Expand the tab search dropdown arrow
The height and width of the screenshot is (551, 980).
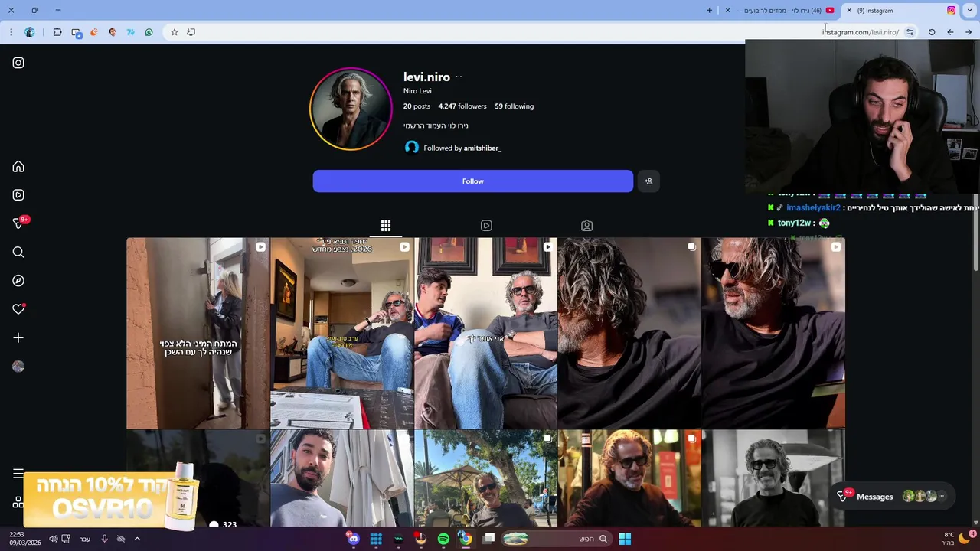[969, 11]
